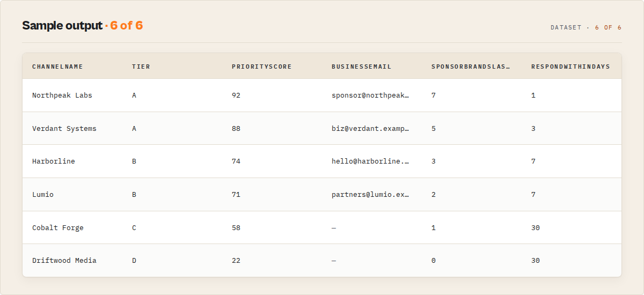The width and height of the screenshot is (644, 295).
Task: Click the DATASET · 6 OF 6 label
Action: (x=586, y=27)
